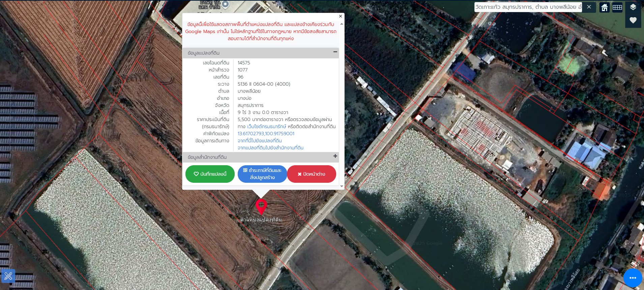Click the grid table icon

point(617,7)
